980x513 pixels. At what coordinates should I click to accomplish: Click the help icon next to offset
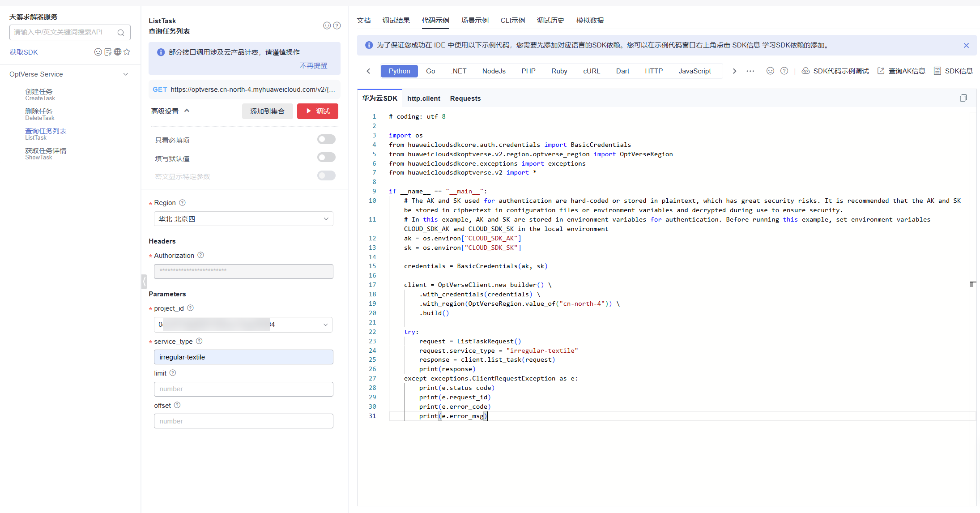(x=177, y=405)
